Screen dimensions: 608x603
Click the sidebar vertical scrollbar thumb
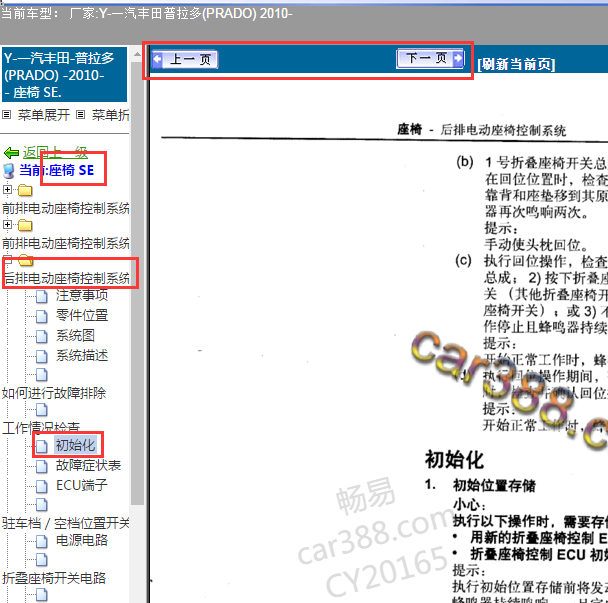pyautogui.click(x=137, y=283)
